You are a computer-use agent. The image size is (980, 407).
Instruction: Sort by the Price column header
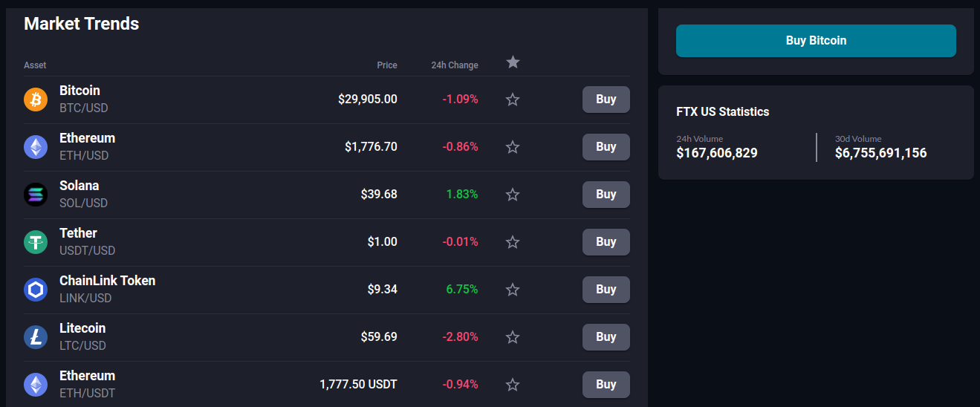coord(386,65)
